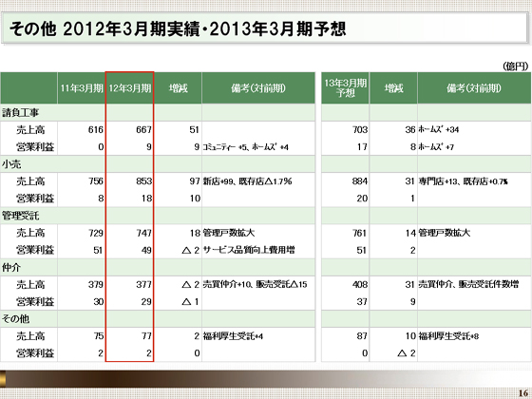The height and width of the screenshot is (399, 532).
Task: Click the 請負工事 section row label
Action: 20,112
